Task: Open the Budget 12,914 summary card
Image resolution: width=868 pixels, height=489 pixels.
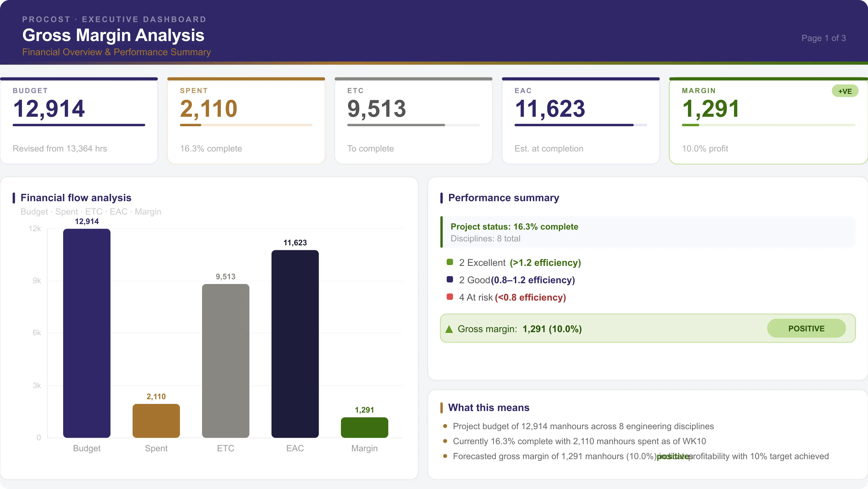Action: coord(79,121)
